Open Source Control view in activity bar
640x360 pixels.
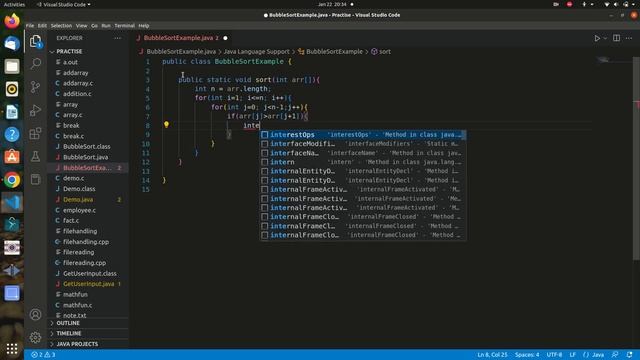[36, 87]
